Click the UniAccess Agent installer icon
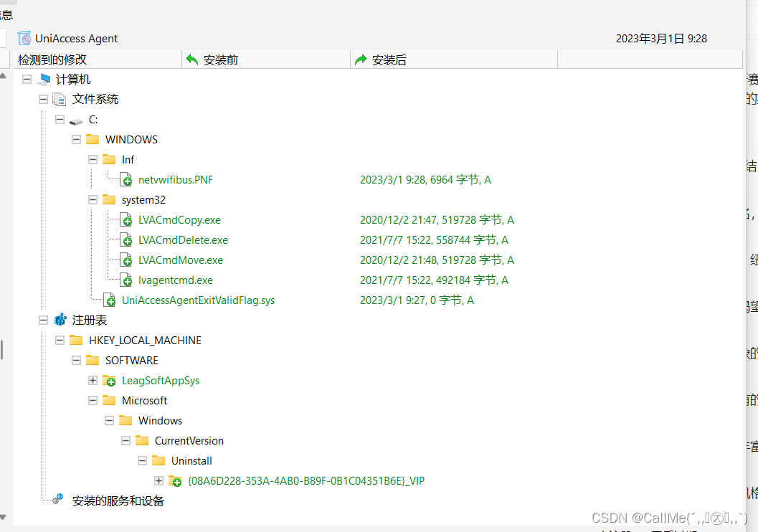Viewport: 758px width, 532px height. (x=24, y=38)
